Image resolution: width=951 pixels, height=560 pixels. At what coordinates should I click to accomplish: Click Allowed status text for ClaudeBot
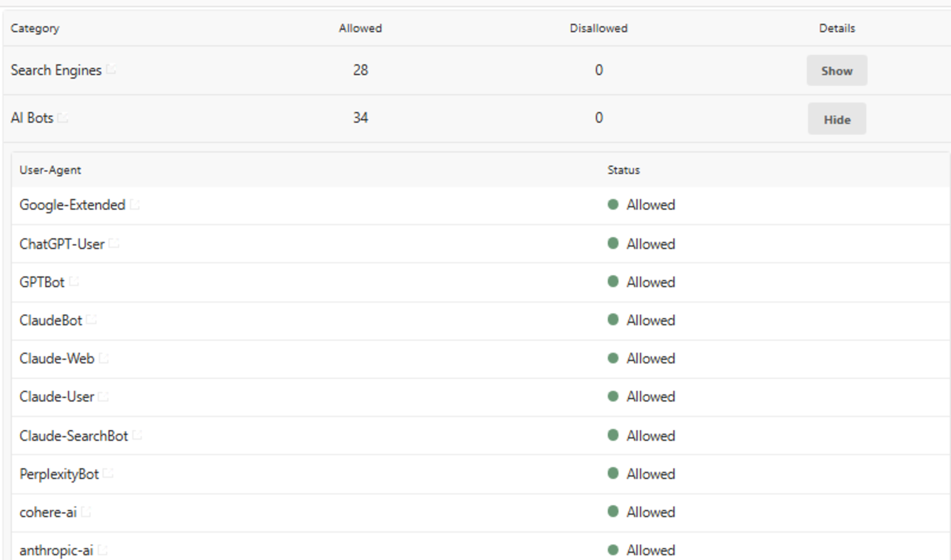(651, 320)
